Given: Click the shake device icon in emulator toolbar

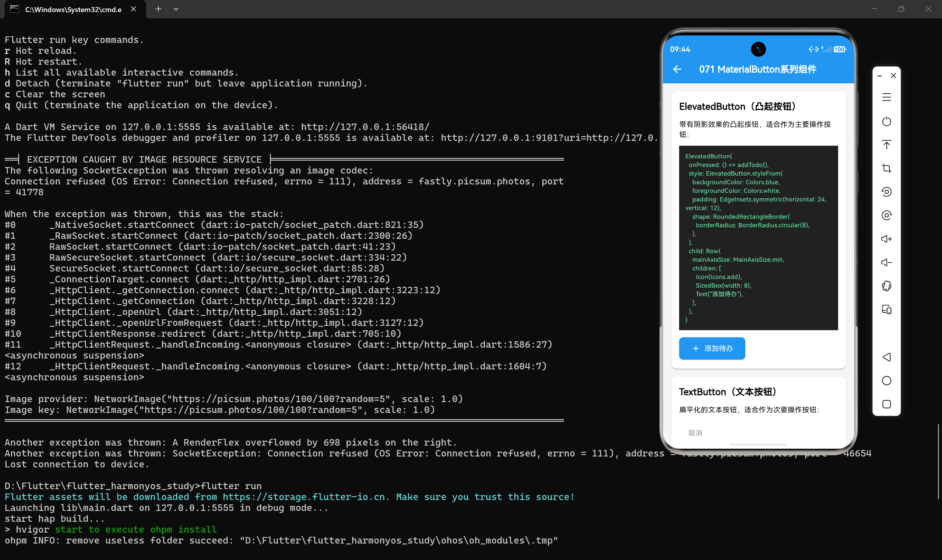Looking at the screenshot, I should (886, 286).
